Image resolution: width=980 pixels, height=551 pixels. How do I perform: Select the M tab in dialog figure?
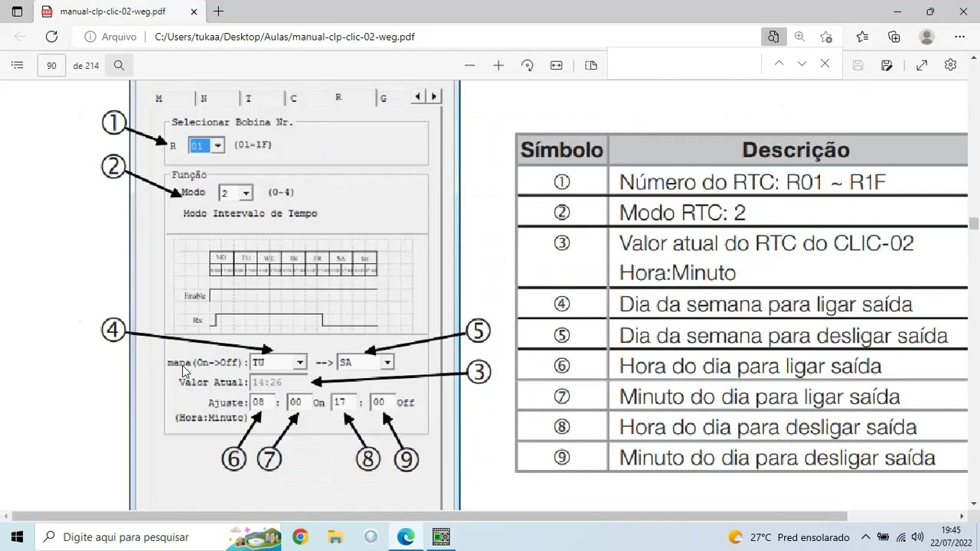(x=159, y=99)
